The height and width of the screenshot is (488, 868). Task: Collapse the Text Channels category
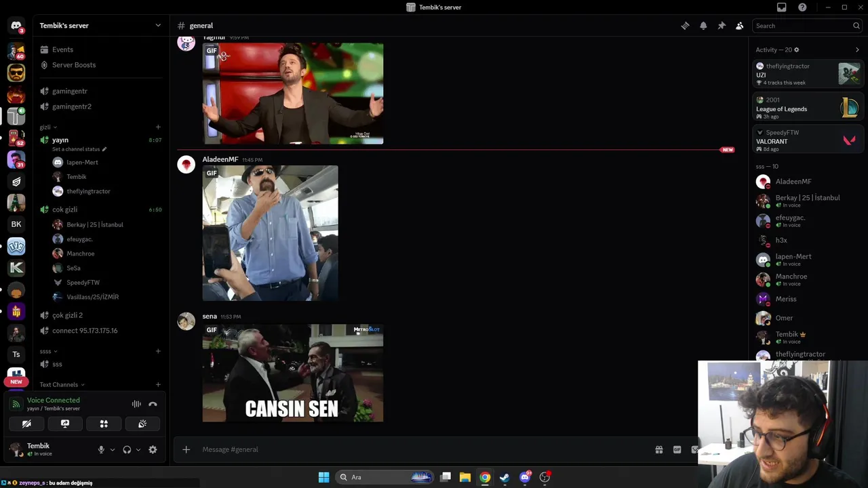click(x=62, y=385)
